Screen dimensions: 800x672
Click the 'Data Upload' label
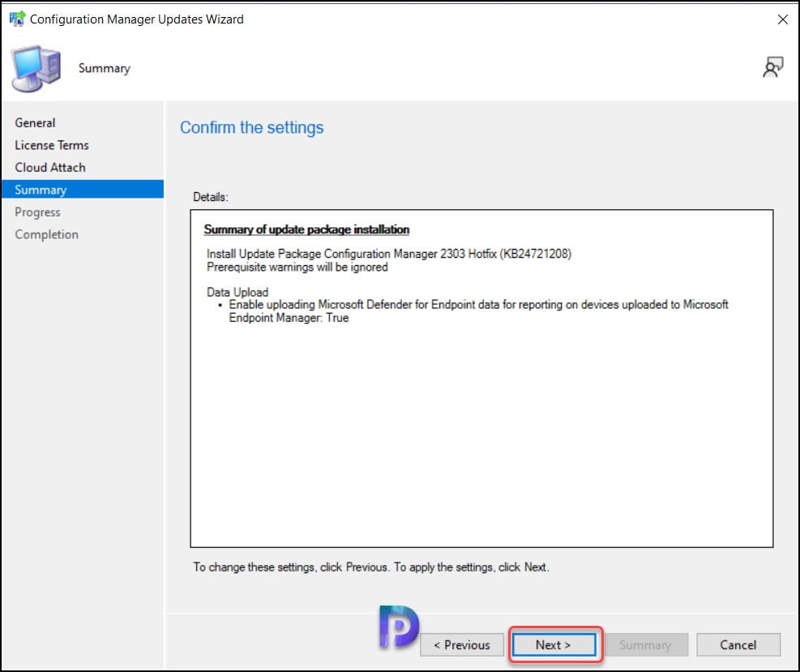point(237,293)
